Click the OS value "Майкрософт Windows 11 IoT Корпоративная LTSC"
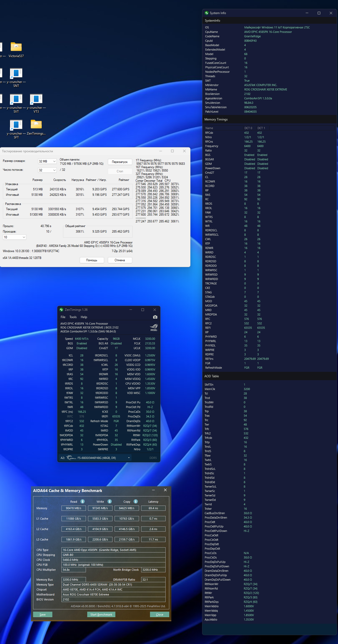Screen dimensions: 338x644 tap(277, 27)
